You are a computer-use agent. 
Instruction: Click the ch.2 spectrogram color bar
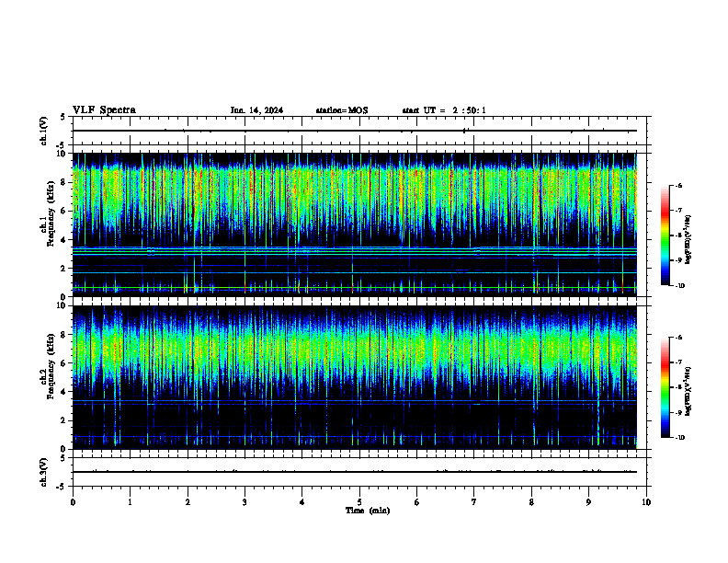(665, 387)
